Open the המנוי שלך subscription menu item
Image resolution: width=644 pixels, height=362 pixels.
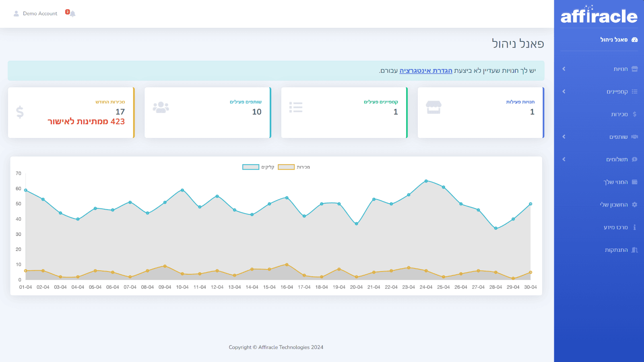click(x=616, y=182)
